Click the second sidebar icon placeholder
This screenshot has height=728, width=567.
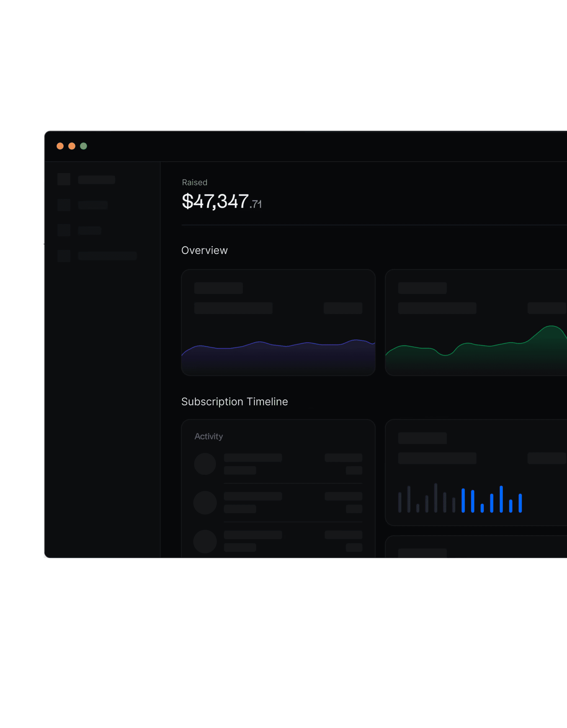64,205
